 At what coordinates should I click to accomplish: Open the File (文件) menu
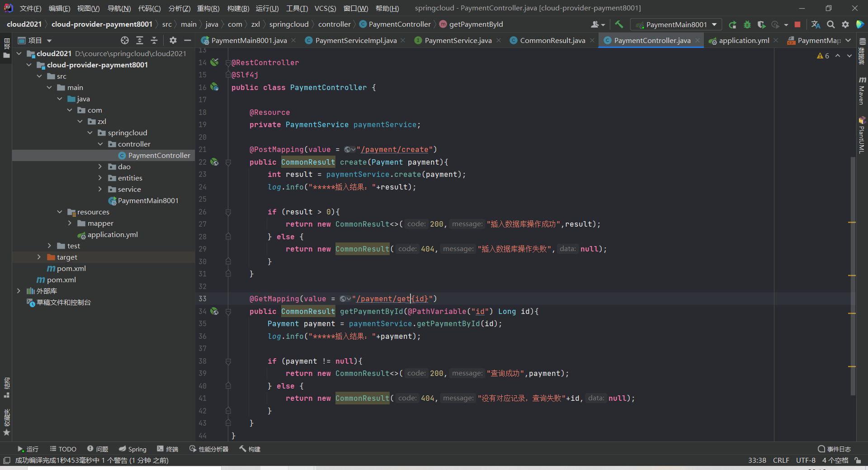[31, 8]
